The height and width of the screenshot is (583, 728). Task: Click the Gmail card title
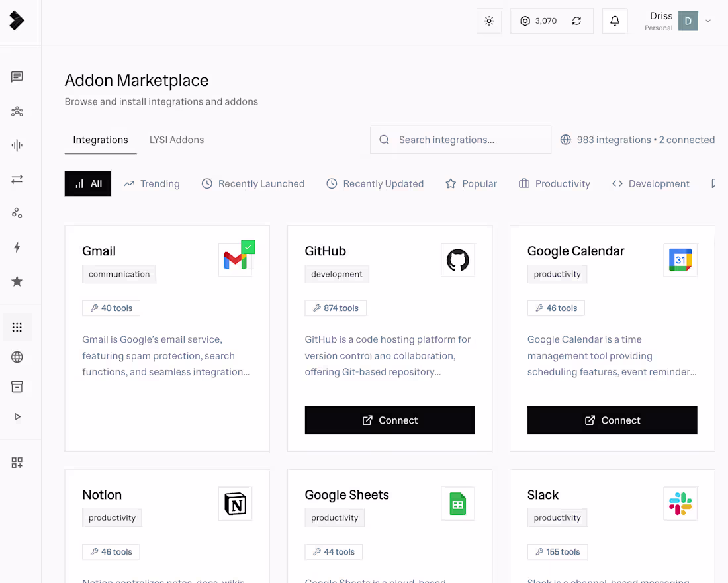[99, 251]
